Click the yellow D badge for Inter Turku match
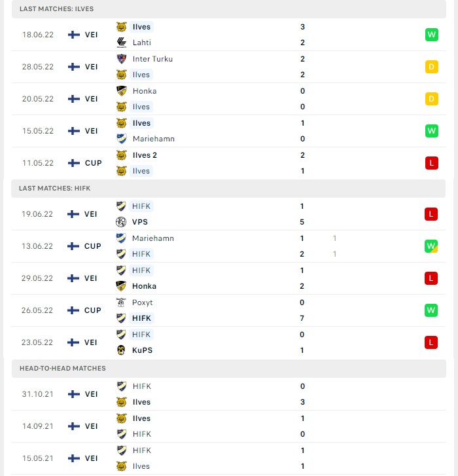Viewport: 458px width, 476px height. click(x=432, y=67)
